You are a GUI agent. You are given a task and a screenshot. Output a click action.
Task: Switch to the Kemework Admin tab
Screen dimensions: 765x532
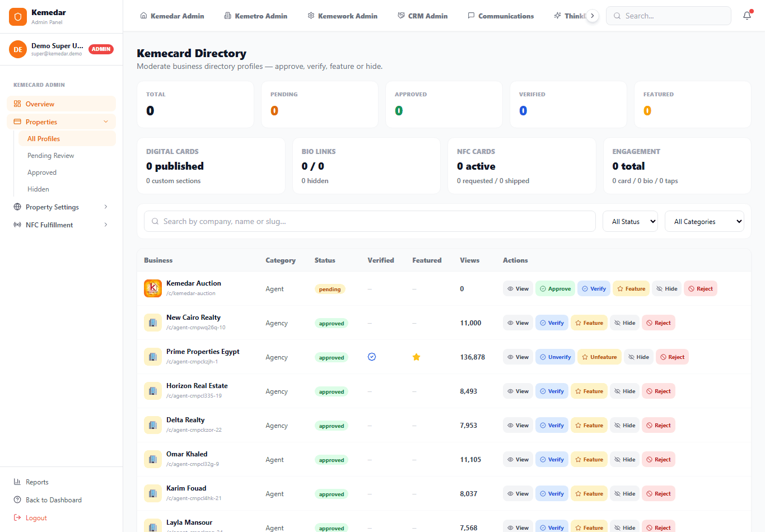342,16
